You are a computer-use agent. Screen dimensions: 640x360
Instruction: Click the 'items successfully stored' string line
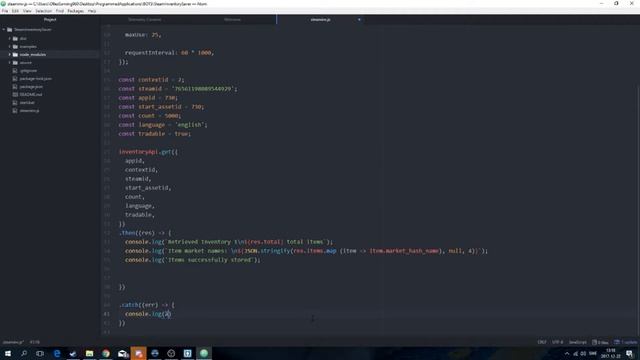click(193, 260)
